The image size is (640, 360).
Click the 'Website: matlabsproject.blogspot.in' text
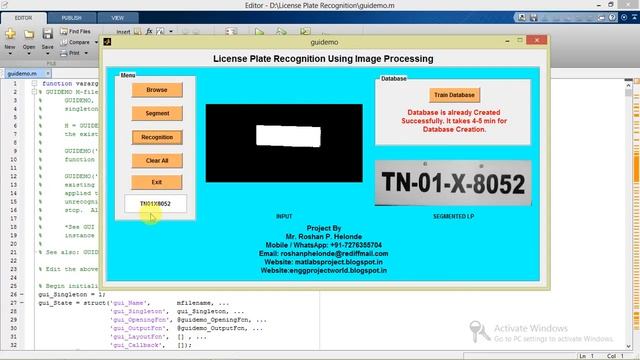pyautogui.click(x=323, y=262)
